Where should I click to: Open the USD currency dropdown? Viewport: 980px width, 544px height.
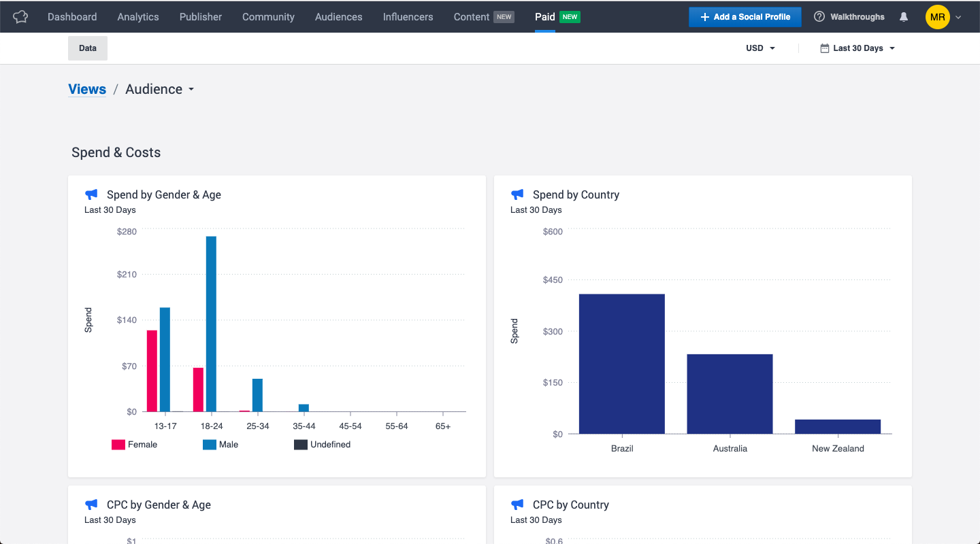coord(760,48)
